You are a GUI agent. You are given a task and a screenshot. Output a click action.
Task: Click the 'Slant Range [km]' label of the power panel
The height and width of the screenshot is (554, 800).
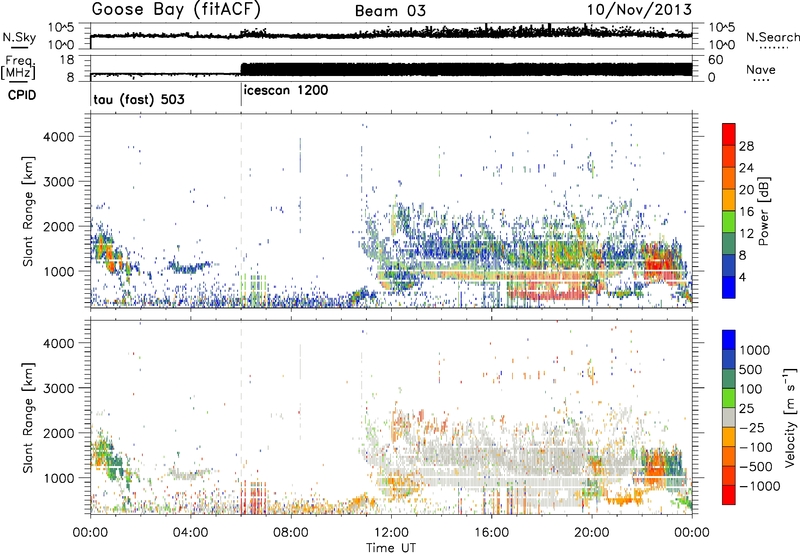[x=28, y=211]
